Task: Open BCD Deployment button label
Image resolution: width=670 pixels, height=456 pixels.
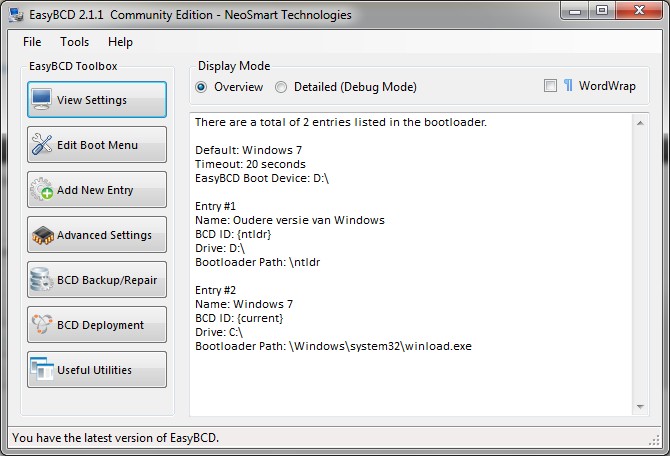Action: point(100,325)
